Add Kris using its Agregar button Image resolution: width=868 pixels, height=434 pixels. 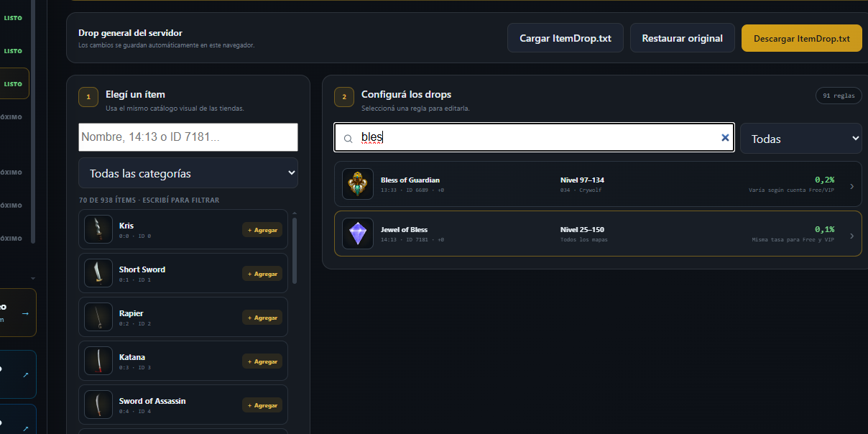tap(262, 230)
